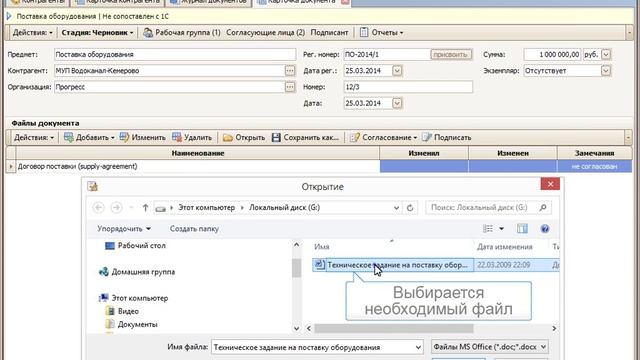Screen dimensions: 640x360
Task: Open the Экземпляр dropdown
Action: (x=606, y=71)
